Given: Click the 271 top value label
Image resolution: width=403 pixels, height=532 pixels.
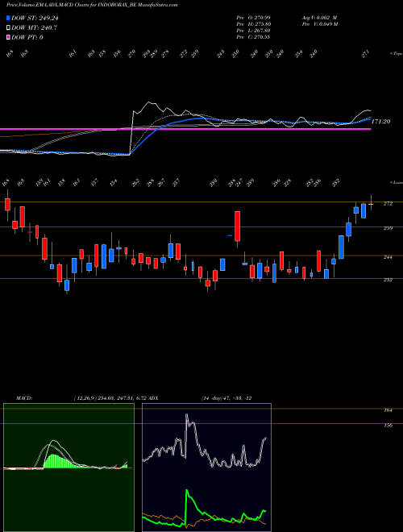Looking at the screenshot, I should click(x=365, y=54).
